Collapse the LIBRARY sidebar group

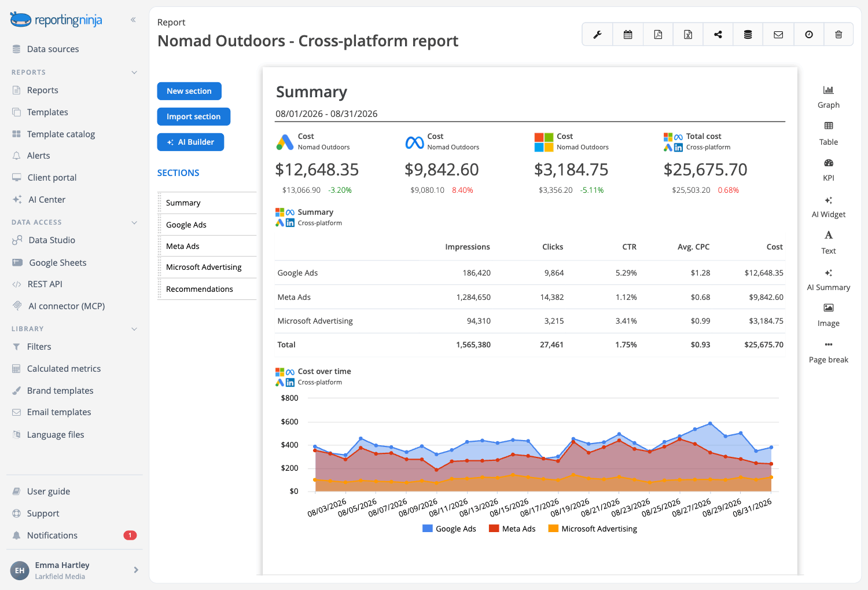click(134, 329)
